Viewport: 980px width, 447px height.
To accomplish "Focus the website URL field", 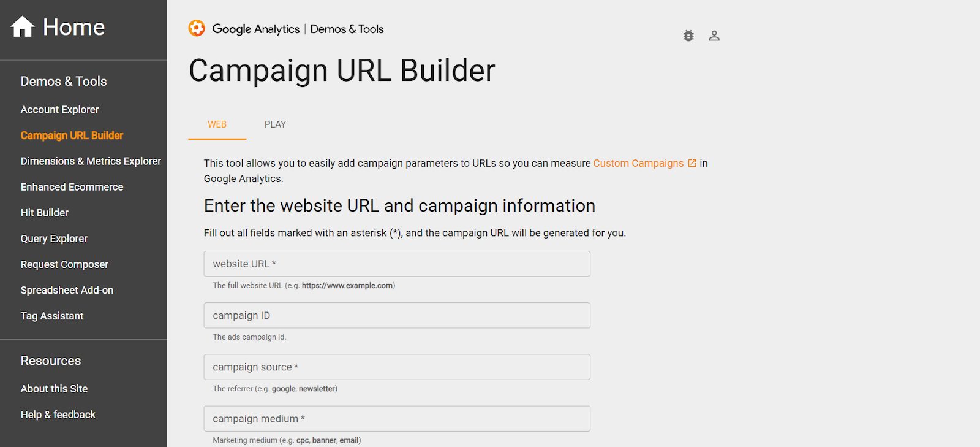I will (397, 264).
